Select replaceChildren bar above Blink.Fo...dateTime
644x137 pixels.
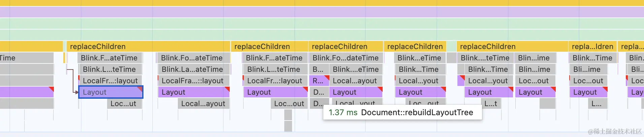click(346, 46)
